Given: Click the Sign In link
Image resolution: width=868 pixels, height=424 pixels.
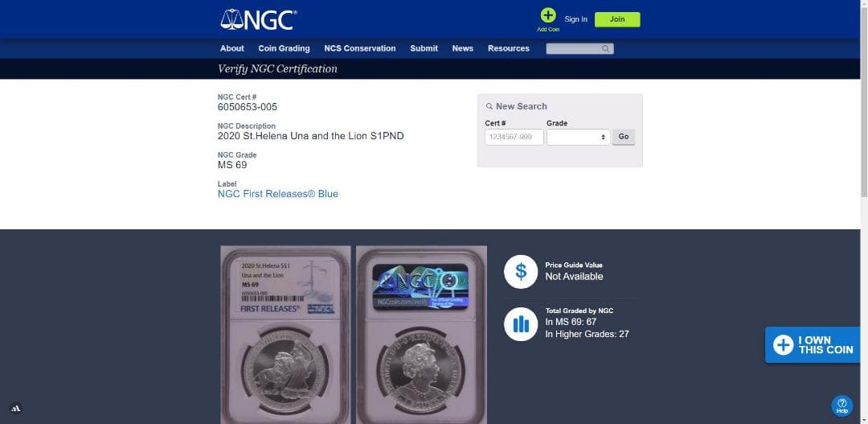Looking at the screenshot, I should [x=575, y=19].
